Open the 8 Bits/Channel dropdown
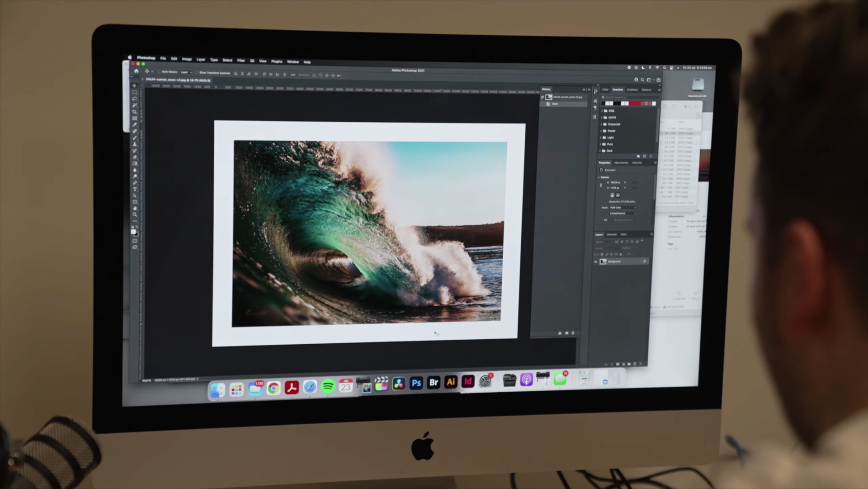This screenshot has width=868, height=489. pos(623,214)
